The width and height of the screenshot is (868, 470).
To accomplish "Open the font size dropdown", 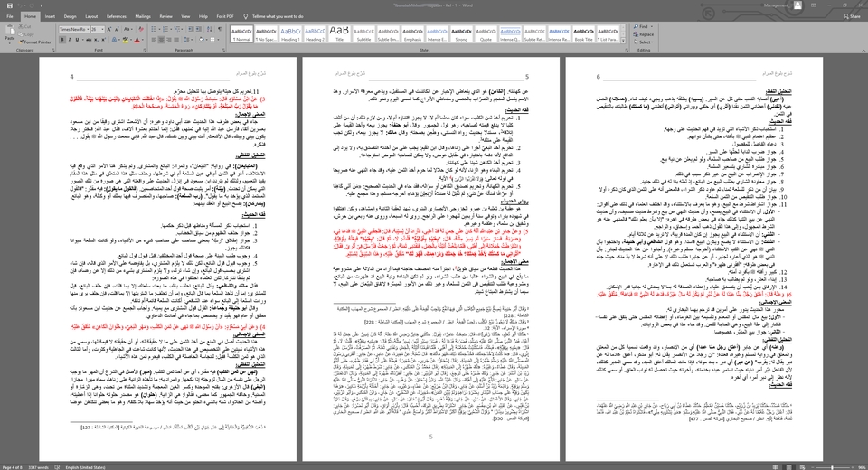I will [102, 29].
